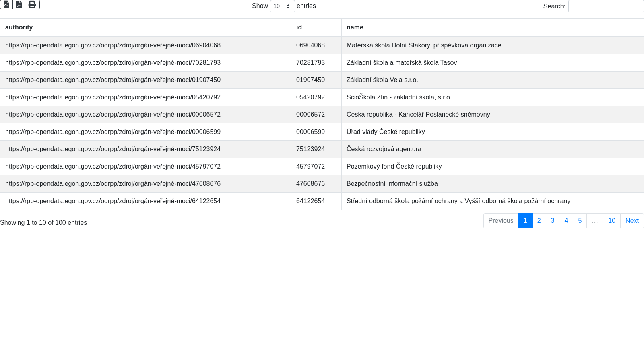The width and height of the screenshot is (644, 362).
Task: Select id cell 75123924
Action: (310, 149)
